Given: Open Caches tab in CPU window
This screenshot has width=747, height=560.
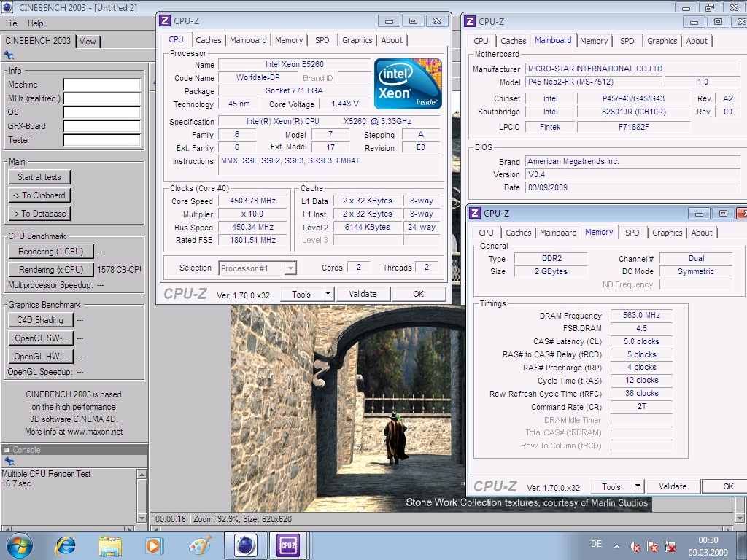Looking at the screenshot, I should pyautogui.click(x=209, y=40).
